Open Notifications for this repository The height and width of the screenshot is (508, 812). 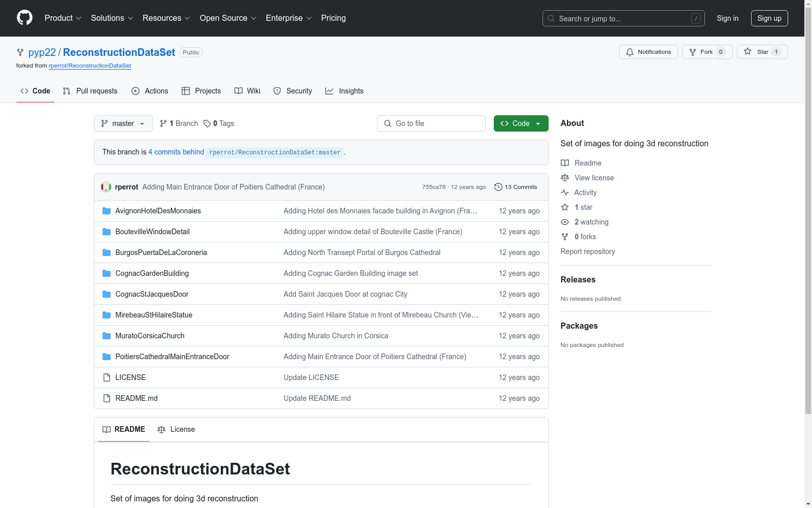(648, 52)
